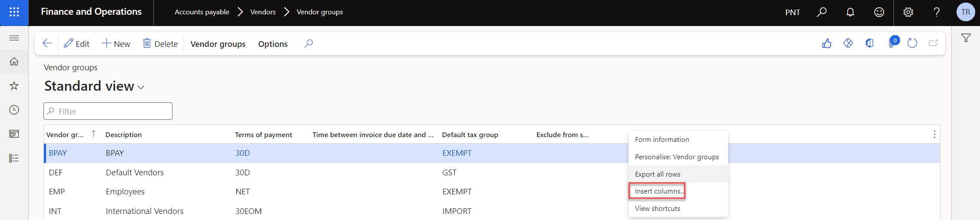The width and height of the screenshot is (980, 220).
Task: Open the help question mark
Action: (x=937, y=12)
